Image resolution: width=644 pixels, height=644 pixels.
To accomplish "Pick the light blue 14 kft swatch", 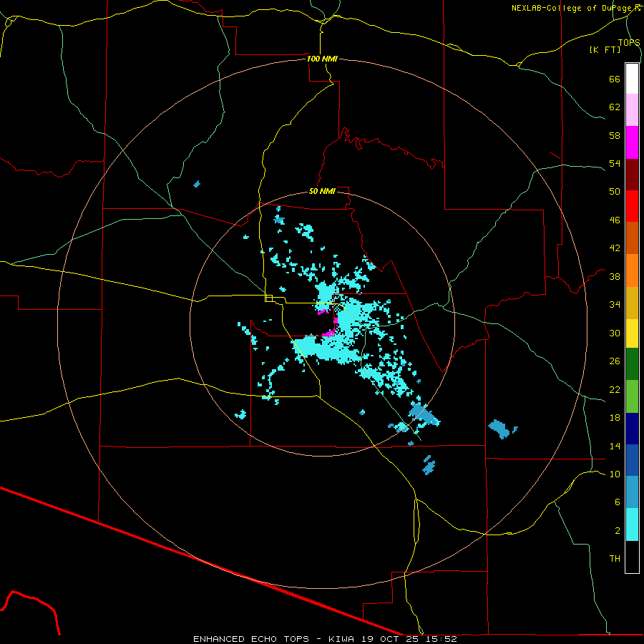I will 632,492.
